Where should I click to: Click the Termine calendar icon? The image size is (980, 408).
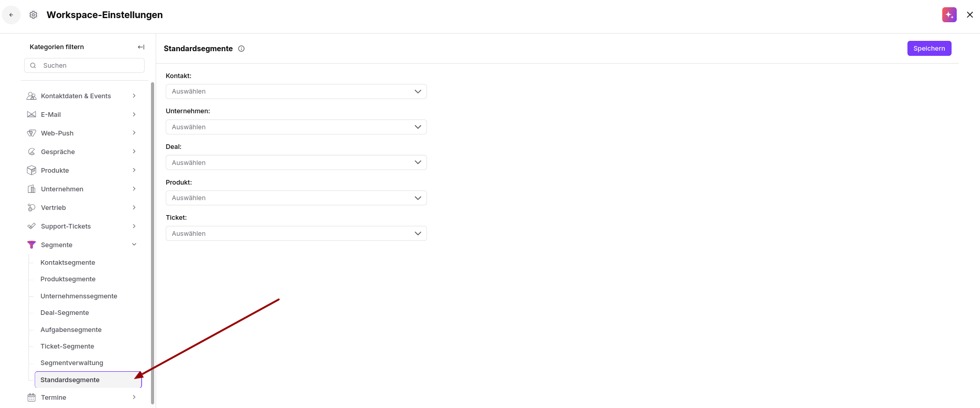click(x=32, y=397)
